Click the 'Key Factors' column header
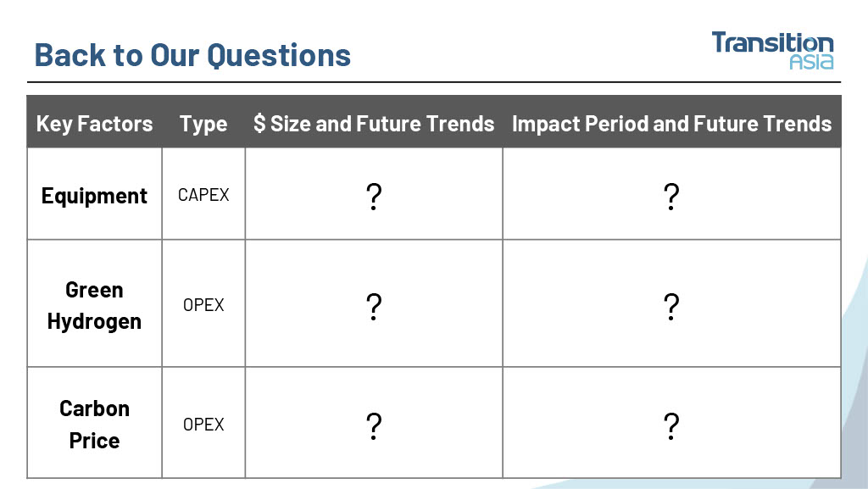Viewport: 868px width, 489px height. pyautogui.click(x=95, y=124)
